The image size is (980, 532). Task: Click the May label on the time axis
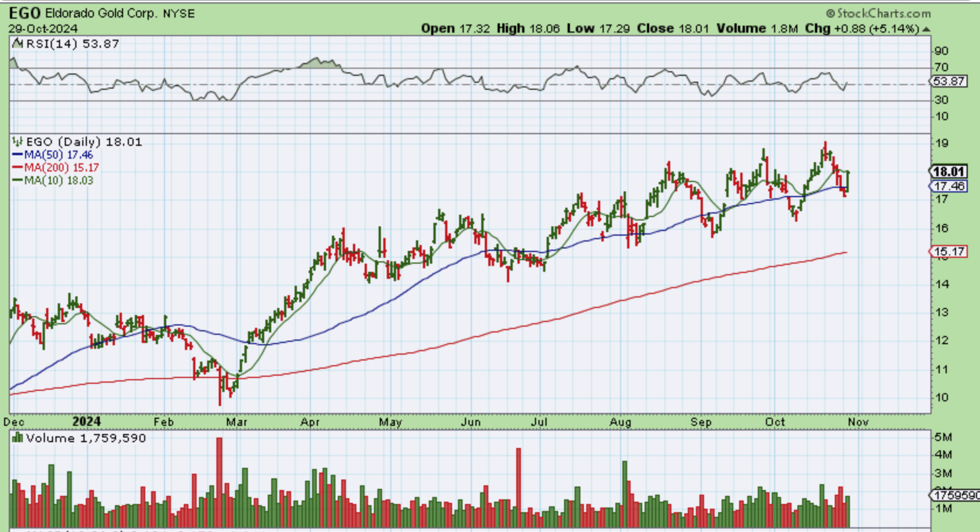coord(390,422)
